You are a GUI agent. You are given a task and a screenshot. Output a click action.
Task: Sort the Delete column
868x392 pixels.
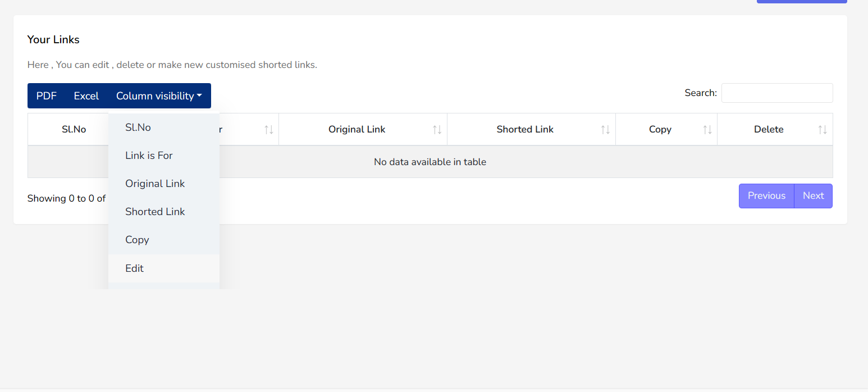[x=823, y=129]
